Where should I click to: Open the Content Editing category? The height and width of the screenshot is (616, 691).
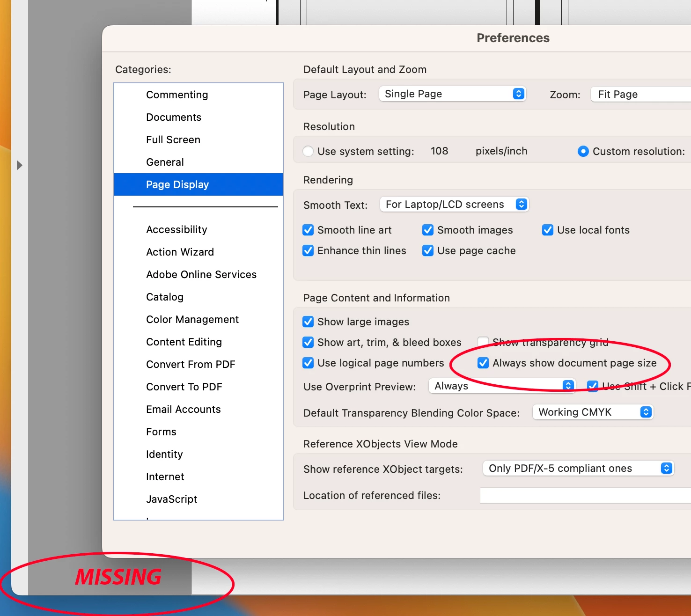point(198,342)
